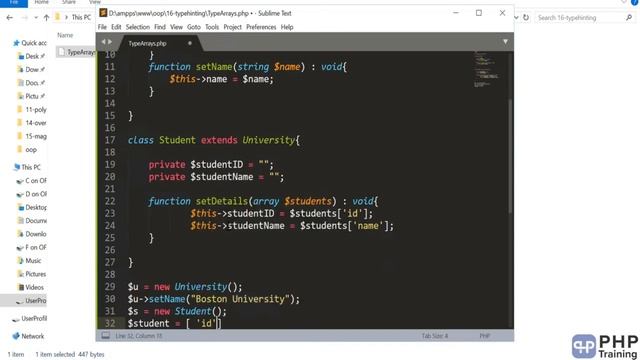Screen dimensions: 640x360
Task: Click the Line 32, Column status text
Action: point(139,336)
